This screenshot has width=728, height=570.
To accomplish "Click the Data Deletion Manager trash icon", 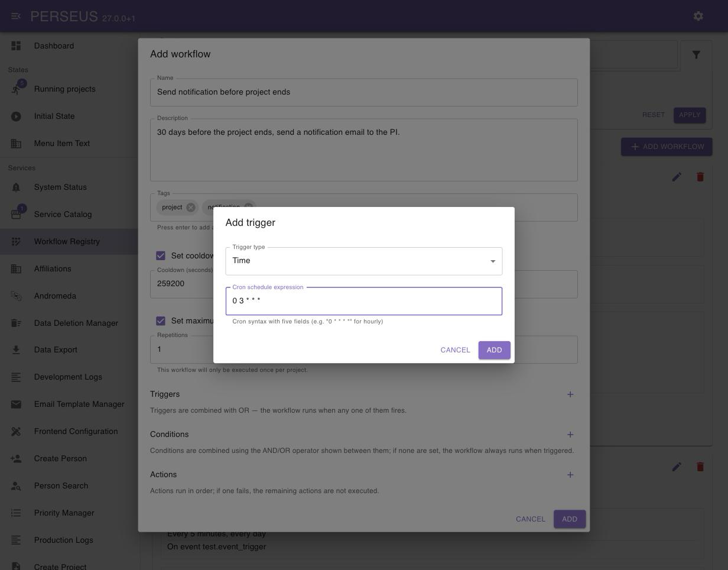I will [16, 323].
